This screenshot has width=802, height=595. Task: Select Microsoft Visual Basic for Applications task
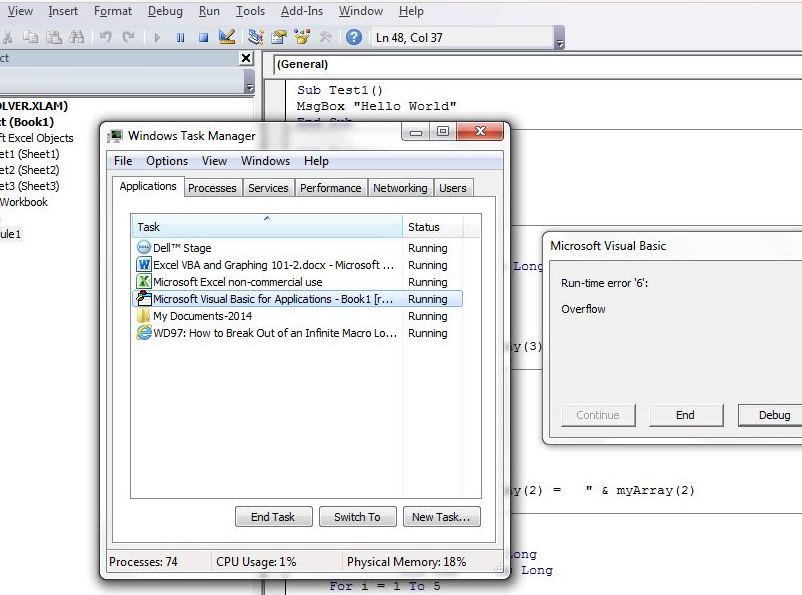[298, 299]
